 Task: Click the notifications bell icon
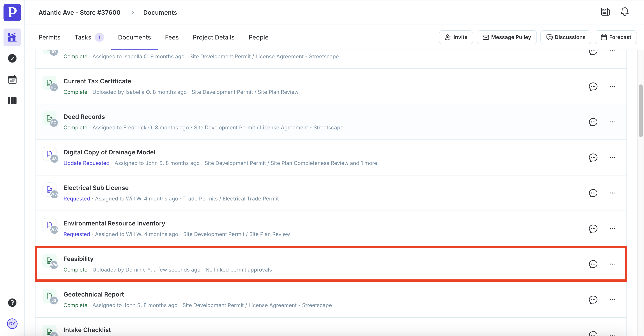click(624, 12)
